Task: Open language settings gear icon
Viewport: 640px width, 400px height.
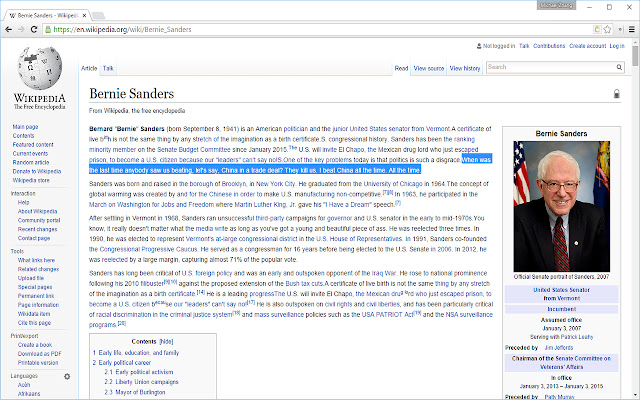Action: pos(67,376)
